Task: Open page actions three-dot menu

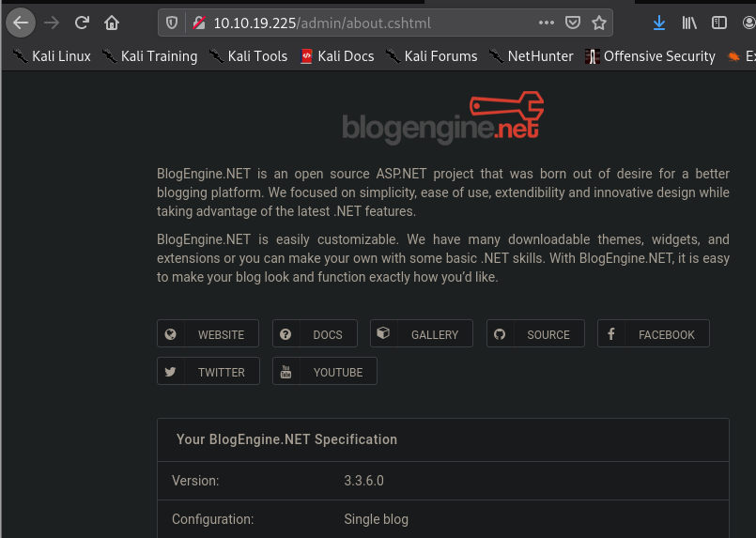Action: (547, 23)
